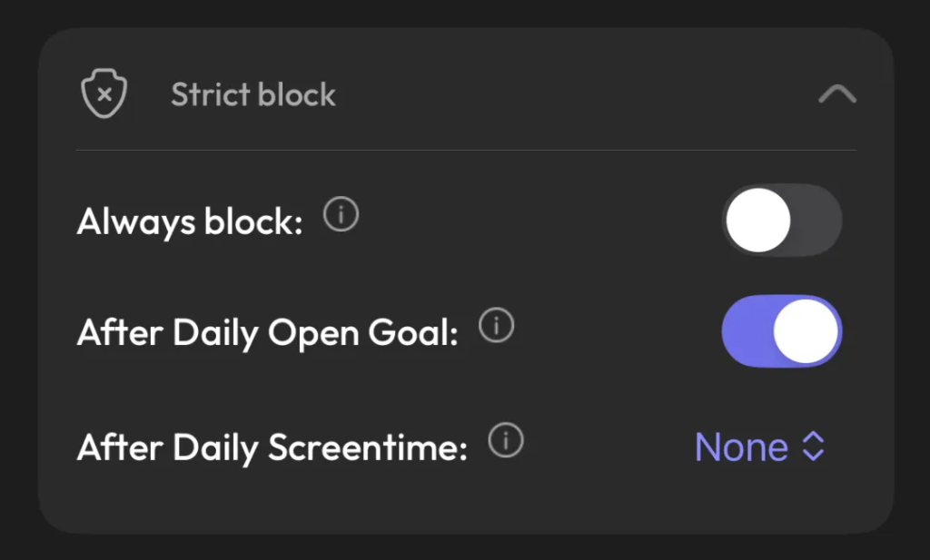Viewport: 930px width, 560px height.
Task: Open the After Daily Open Goal info icon
Action: tap(497, 327)
